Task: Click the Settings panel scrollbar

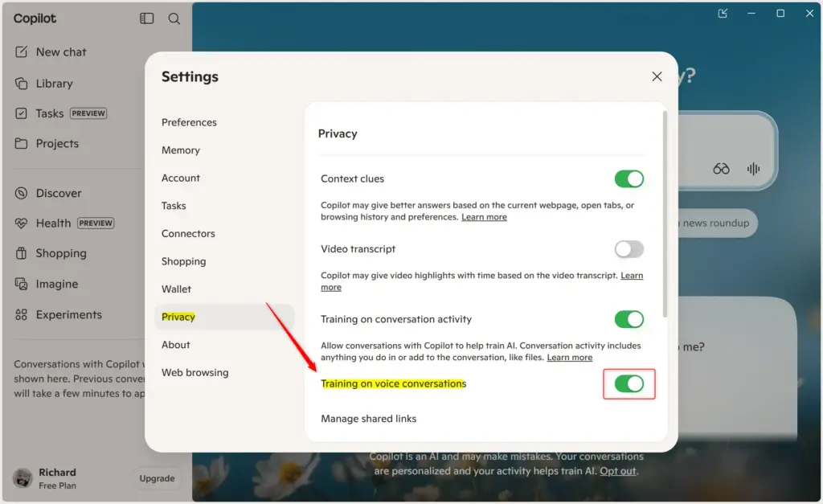Action: point(665,214)
